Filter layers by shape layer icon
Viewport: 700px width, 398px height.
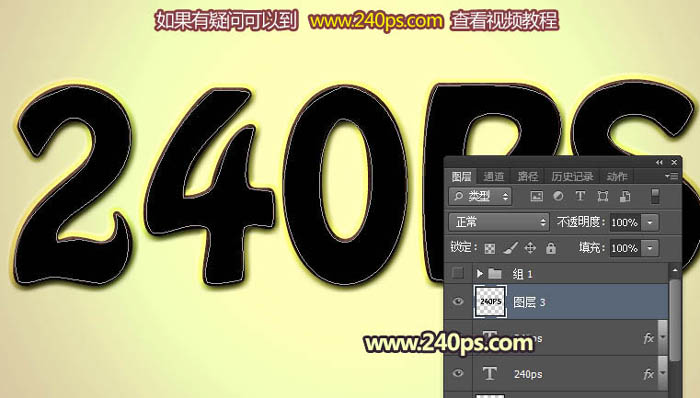(603, 196)
